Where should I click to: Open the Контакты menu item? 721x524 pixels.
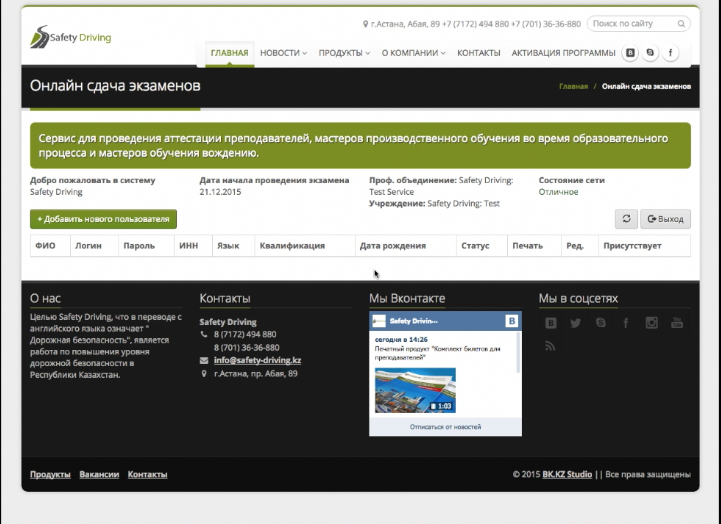point(479,53)
